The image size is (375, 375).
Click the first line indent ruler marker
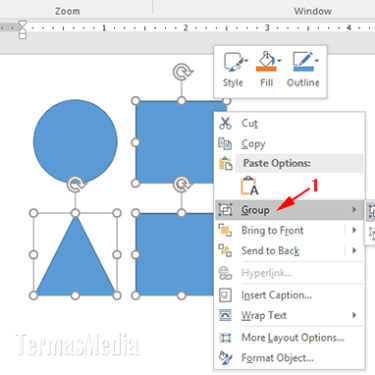click(22, 25)
